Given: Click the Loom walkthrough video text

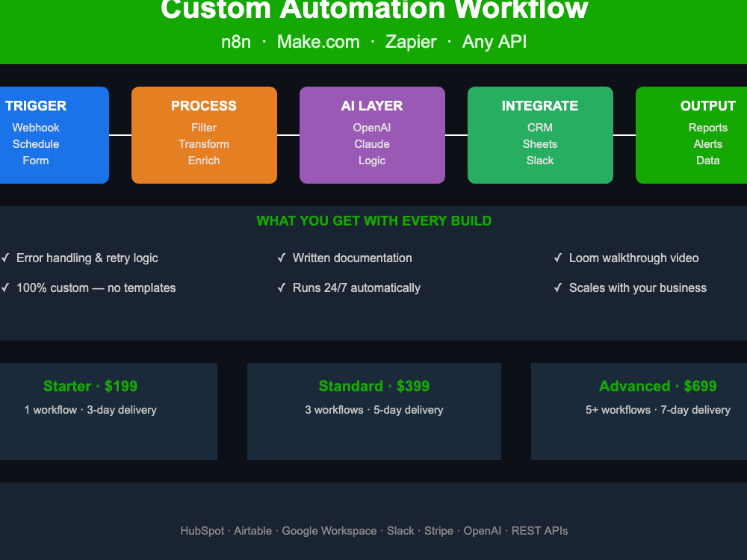Looking at the screenshot, I should 634,258.
